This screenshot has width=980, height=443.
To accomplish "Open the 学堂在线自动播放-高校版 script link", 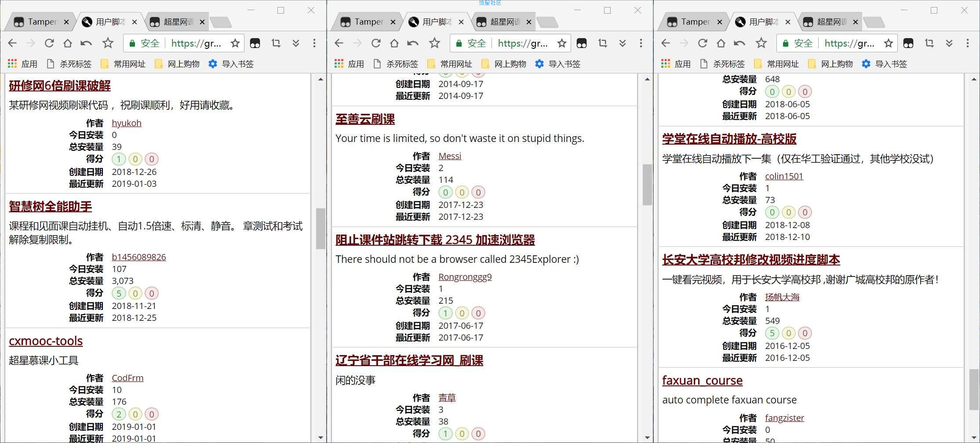I will click(x=729, y=138).
